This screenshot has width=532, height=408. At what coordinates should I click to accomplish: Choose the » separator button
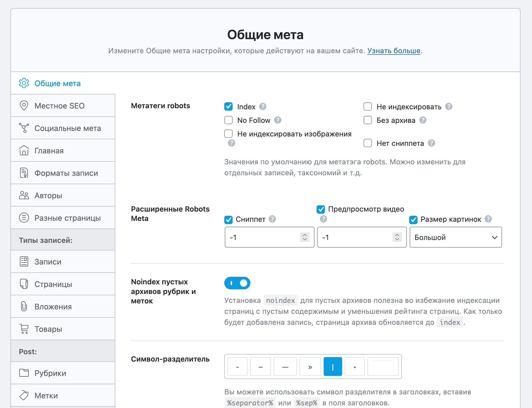point(310,367)
